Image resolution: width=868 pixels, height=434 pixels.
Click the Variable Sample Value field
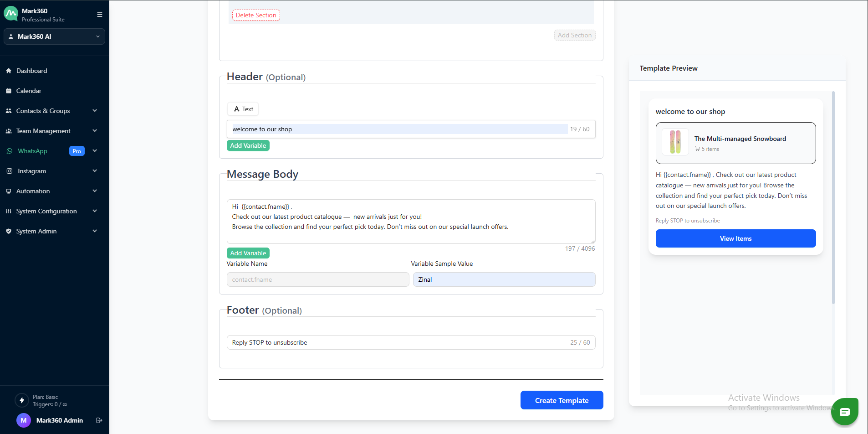[x=504, y=279]
